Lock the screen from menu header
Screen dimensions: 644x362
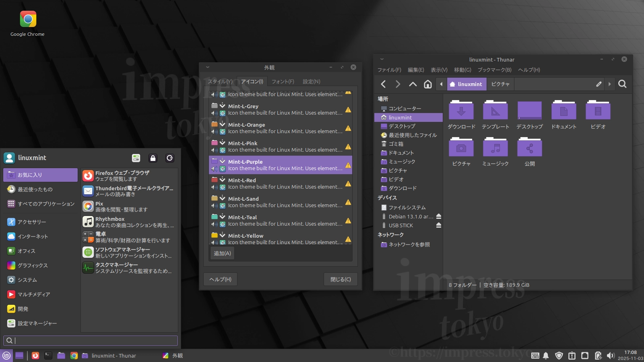tap(153, 158)
